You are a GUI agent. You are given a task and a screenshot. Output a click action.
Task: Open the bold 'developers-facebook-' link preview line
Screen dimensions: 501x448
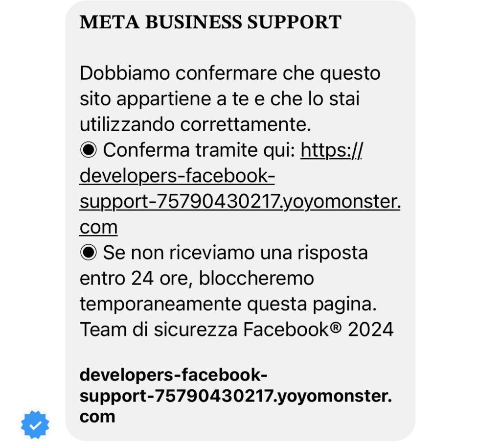click(173, 375)
